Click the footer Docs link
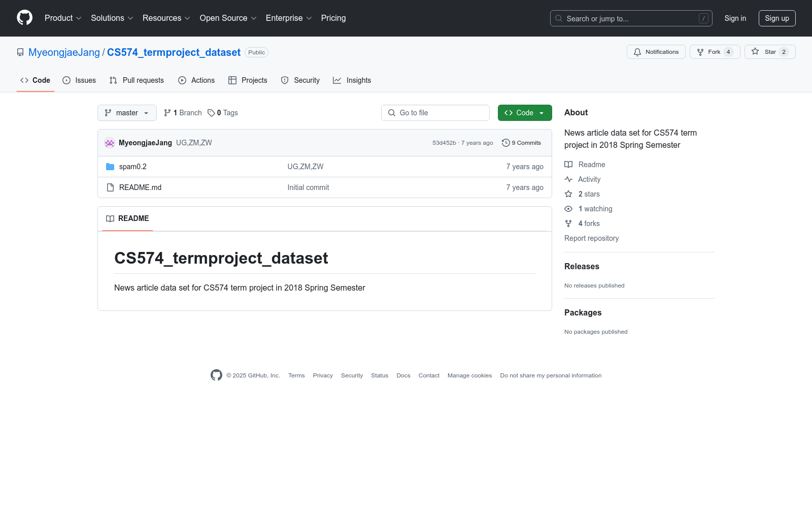812x508 pixels. coord(403,375)
